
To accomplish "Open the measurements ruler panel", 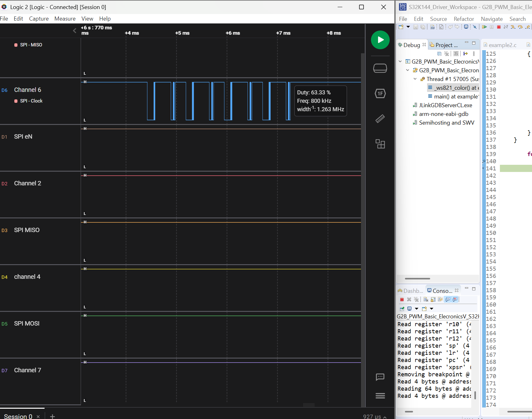I will pos(380,119).
